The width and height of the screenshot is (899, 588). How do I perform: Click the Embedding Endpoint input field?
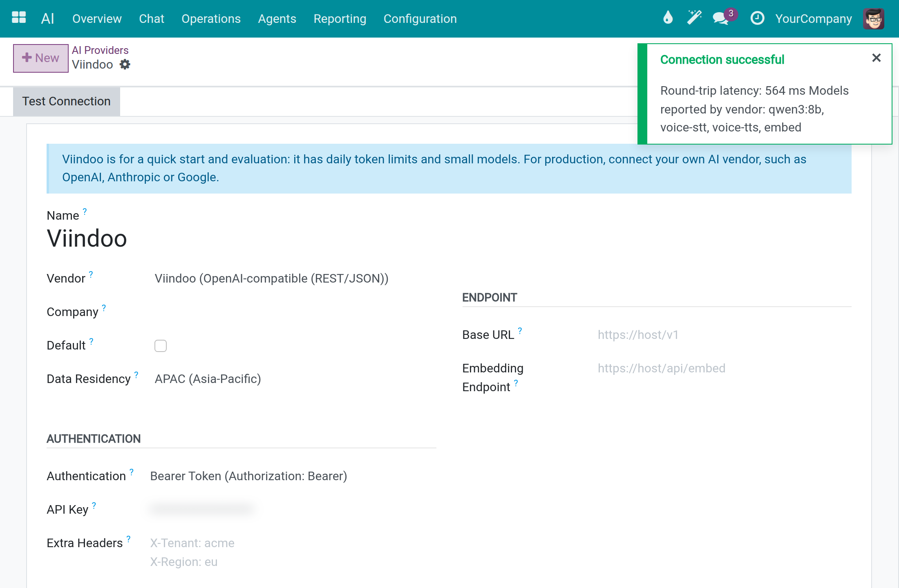(x=724, y=368)
